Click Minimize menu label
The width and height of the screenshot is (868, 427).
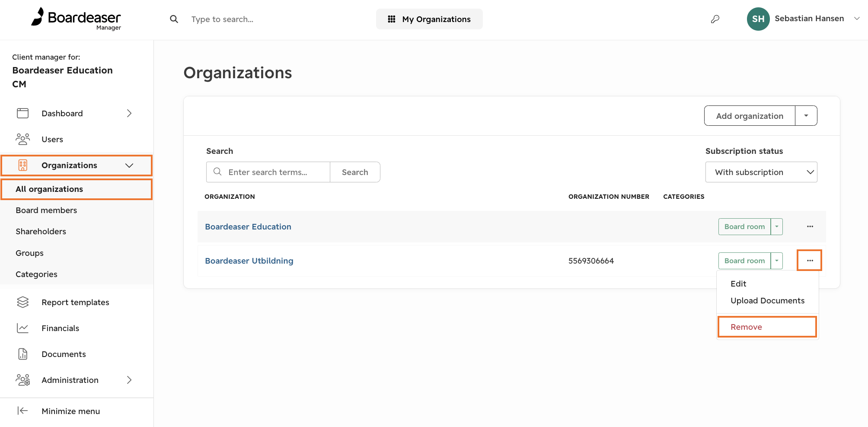(x=71, y=411)
